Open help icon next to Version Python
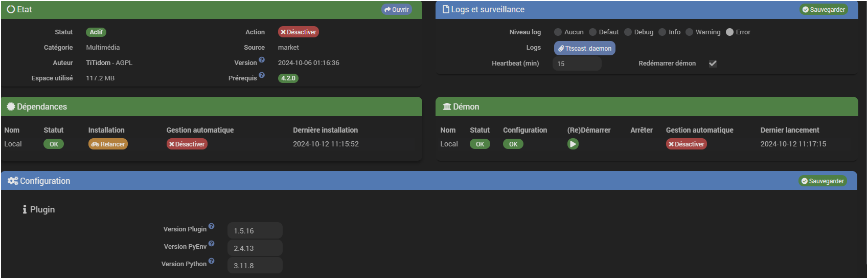This screenshot has width=868, height=279. 211,261
